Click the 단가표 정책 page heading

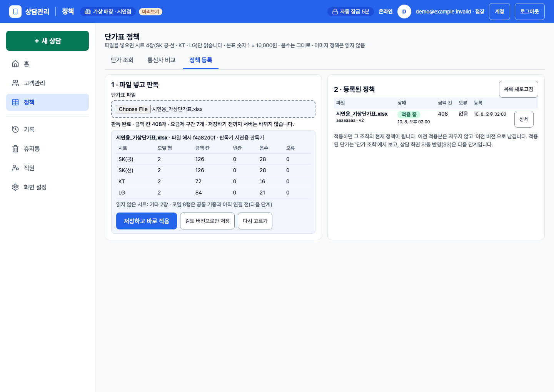pos(122,37)
